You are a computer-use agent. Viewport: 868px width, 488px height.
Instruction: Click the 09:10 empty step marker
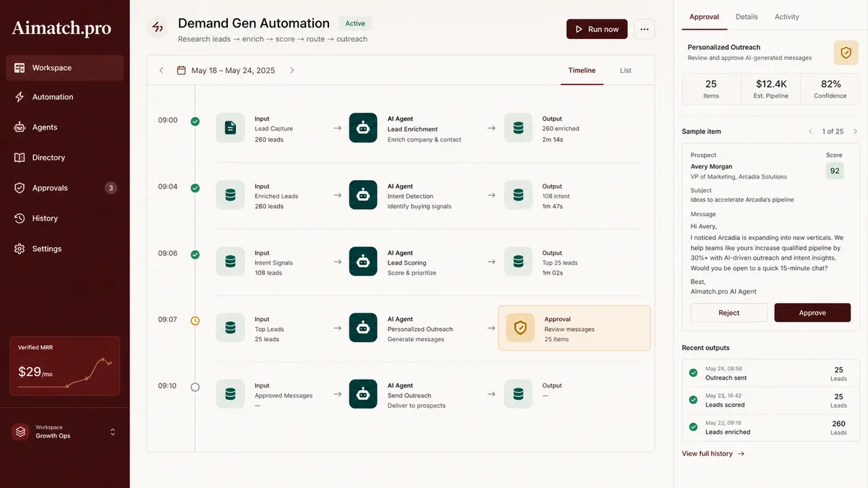point(195,387)
